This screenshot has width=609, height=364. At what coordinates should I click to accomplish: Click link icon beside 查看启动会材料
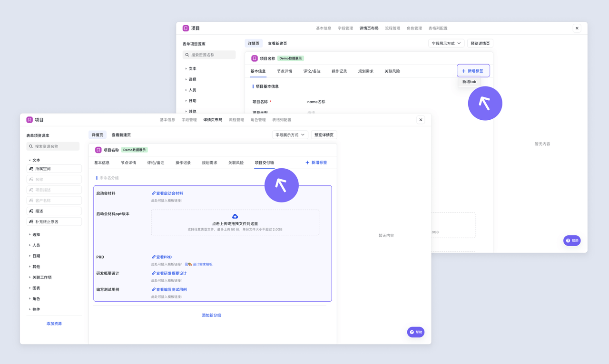(154, 193)
